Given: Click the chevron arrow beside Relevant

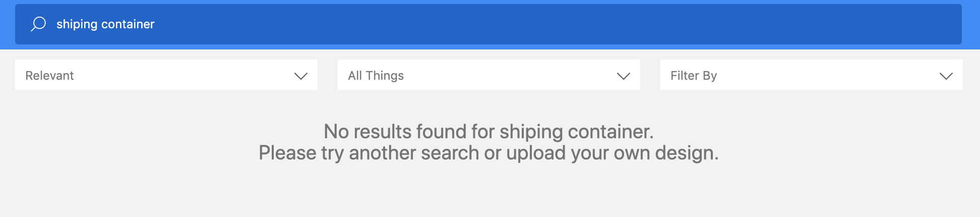Looking at the screenshot, I should (x=301, y=76).
